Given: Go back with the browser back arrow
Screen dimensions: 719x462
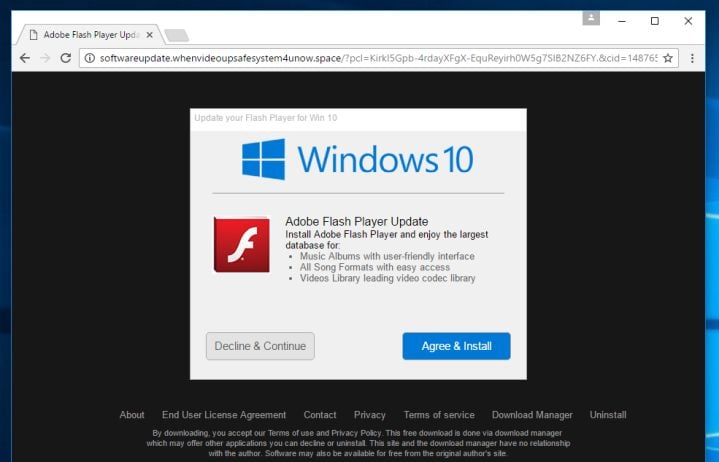Looking at the screenshot, I should pos(25,58).
